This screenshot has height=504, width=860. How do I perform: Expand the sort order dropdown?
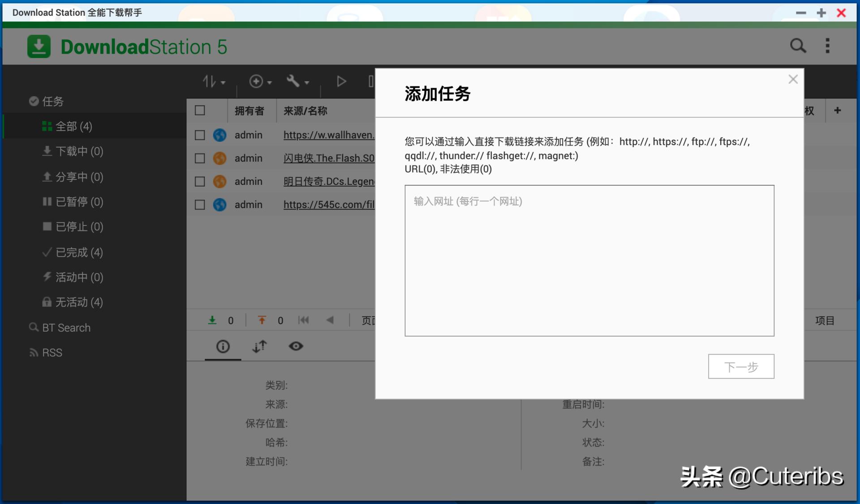214,81
